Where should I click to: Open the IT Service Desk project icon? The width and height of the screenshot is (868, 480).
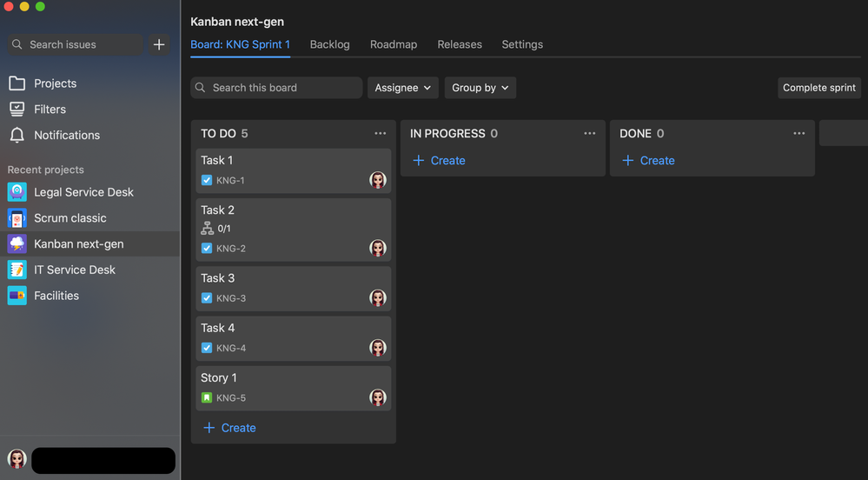coord(17,270)
